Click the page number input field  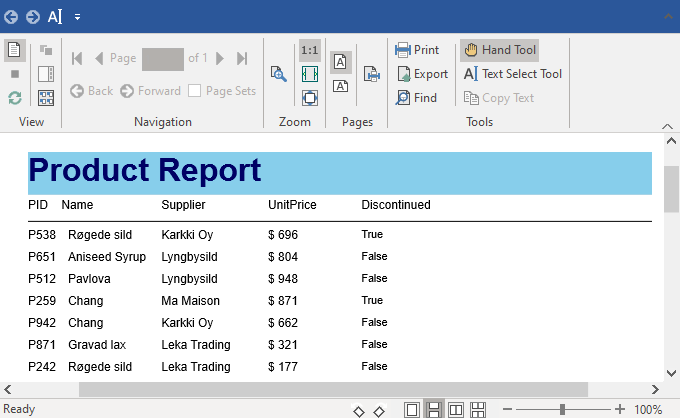pos(162,58)
